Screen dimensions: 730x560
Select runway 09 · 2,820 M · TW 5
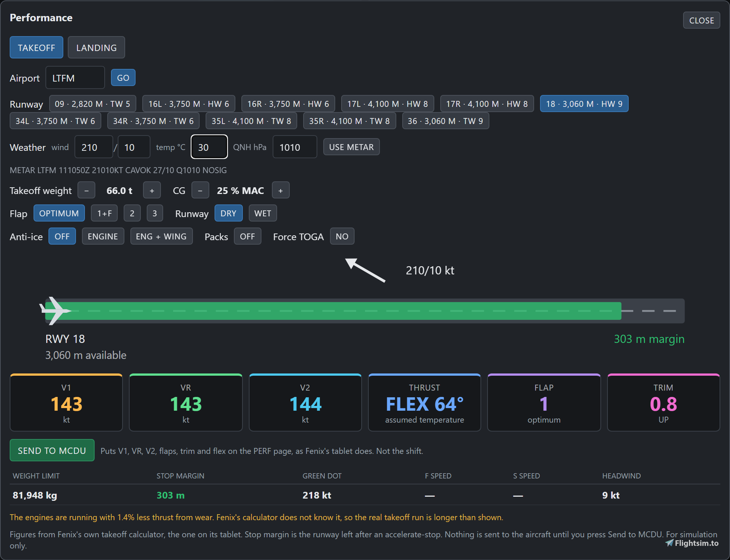point(92,104)
